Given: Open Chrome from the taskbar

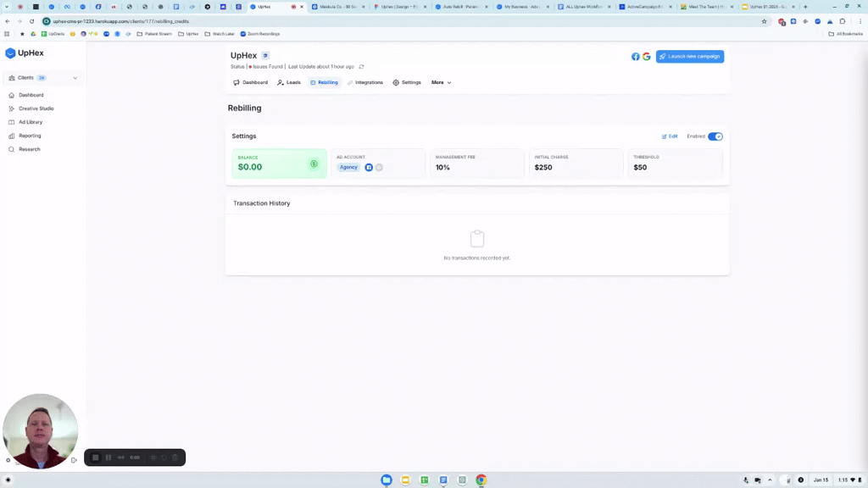Looking at the screenshot, I should point(481,480).
